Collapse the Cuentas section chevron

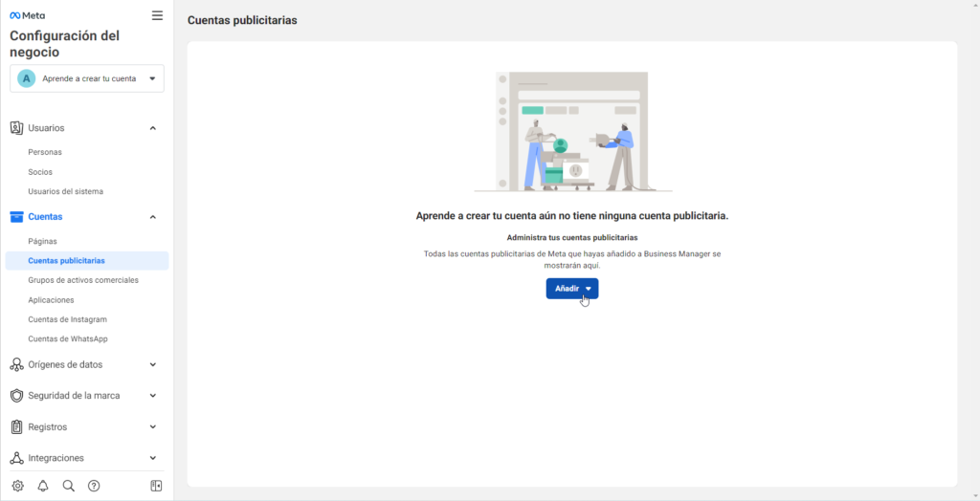153,217
